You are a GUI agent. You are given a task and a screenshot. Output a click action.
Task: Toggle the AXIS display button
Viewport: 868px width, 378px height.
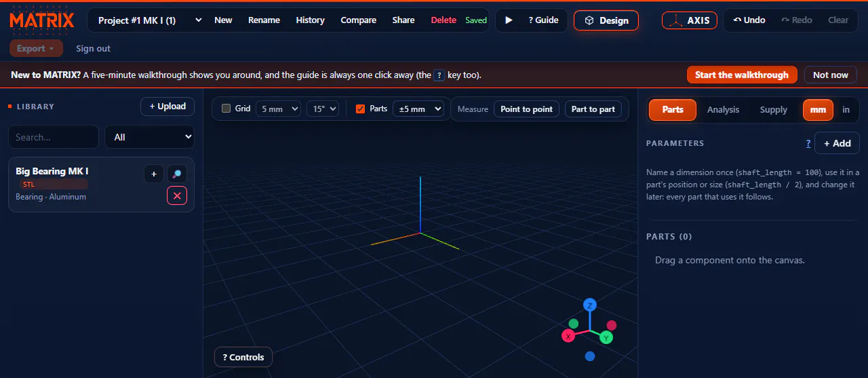point(690,20)
